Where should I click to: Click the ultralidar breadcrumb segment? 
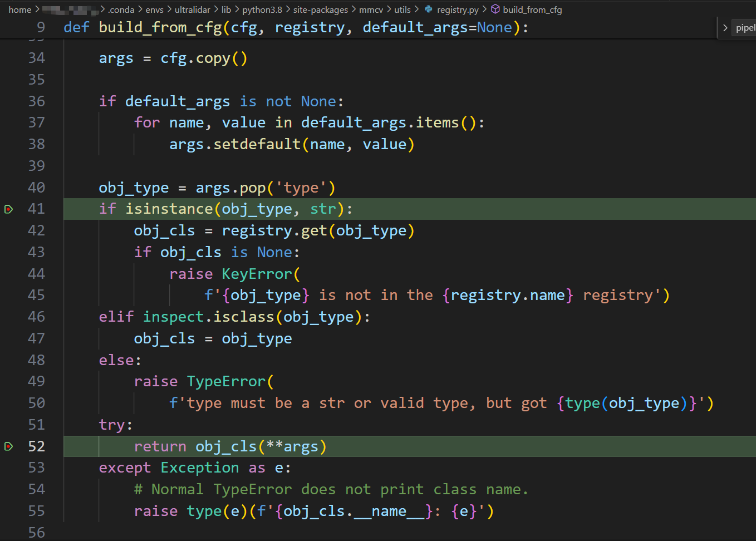(192, 9)
